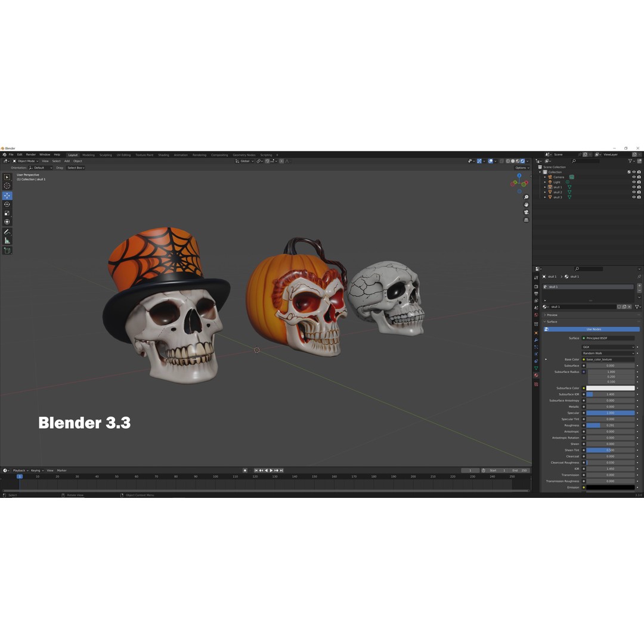
Task: Switch to wireframe viewport shading
Action: tap(507, 161)
